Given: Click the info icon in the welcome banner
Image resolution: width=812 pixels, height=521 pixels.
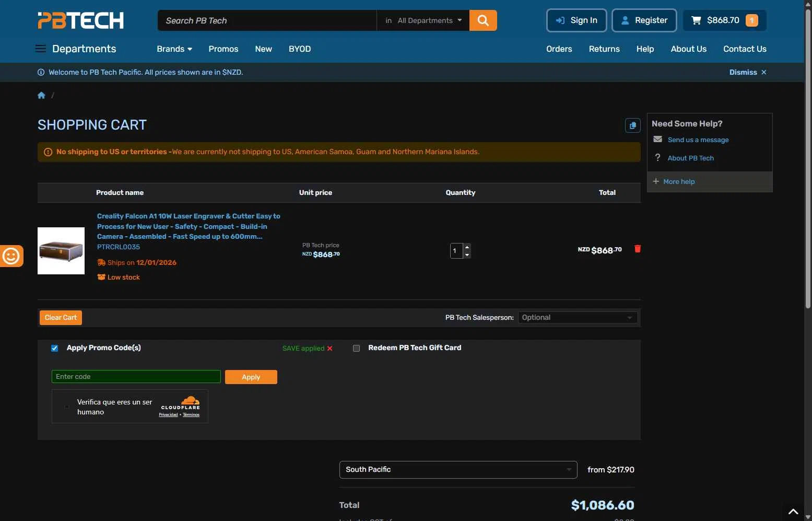Looking at the screenshot, I should [x=41, y=72].
